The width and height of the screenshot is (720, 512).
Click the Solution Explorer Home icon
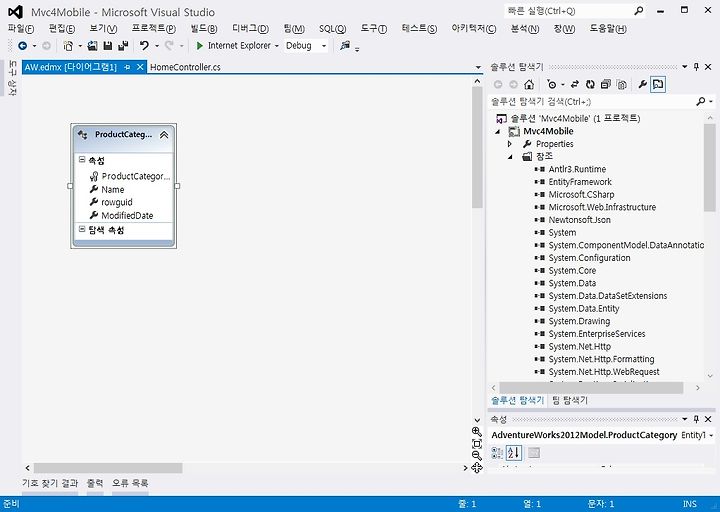coord(529,84)
